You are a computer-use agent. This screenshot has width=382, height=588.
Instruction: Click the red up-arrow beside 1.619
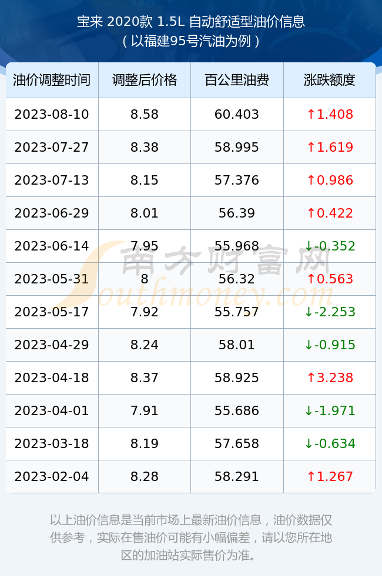pos(311,147)
